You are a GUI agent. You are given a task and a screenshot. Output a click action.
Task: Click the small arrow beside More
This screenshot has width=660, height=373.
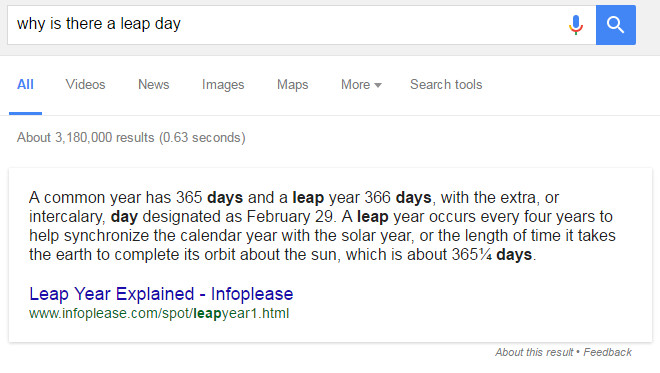378,85
